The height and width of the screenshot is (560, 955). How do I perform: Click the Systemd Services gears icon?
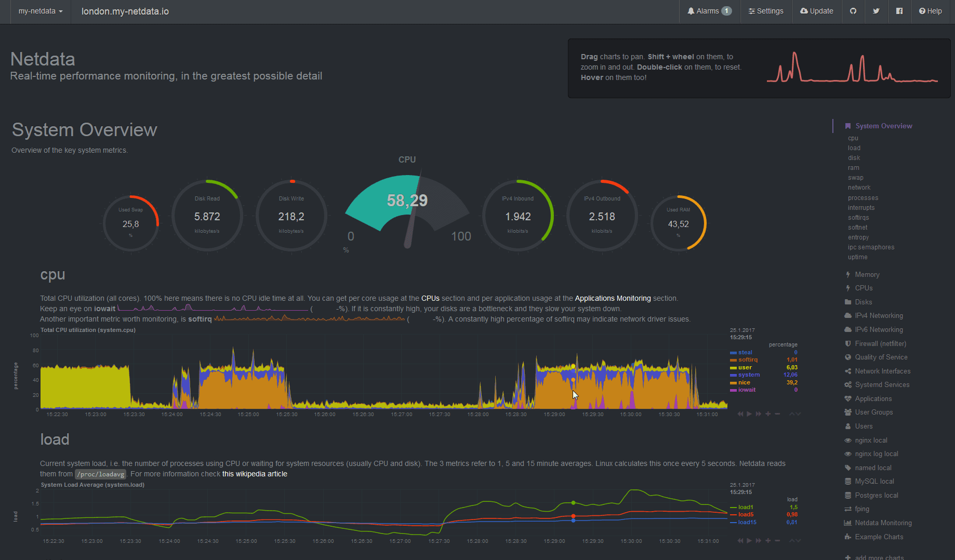click(847, 384)
